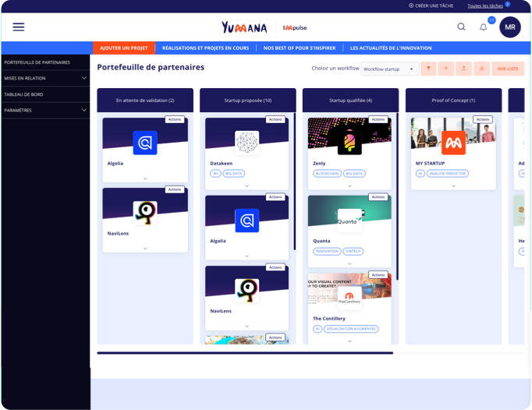Expand Algolia card in Startup proposée column
Image resolution: width=532 pixels, height=410 pixels.
247,256
